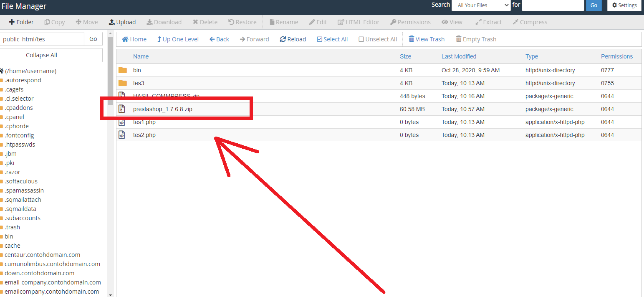The width and height of the screenshot is (644, 297).
Task: Sort files by Last Modified column
Action: (459, 56)
